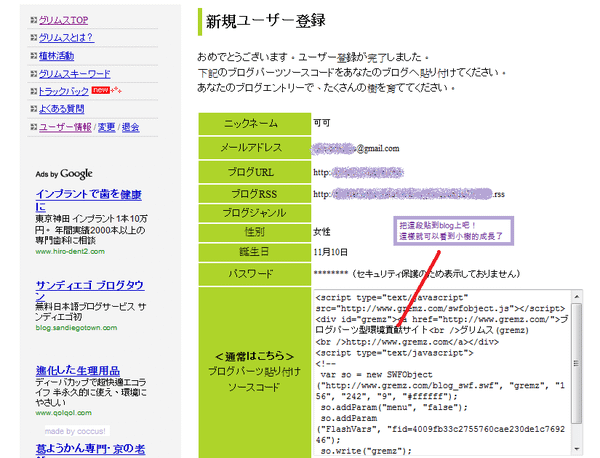
Task: Click the ブログジャンル field label
Action: [254, 213]
